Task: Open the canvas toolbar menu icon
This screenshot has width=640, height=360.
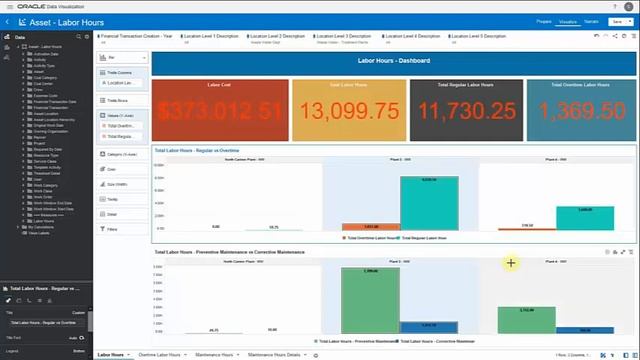Action: click(633, 36)
